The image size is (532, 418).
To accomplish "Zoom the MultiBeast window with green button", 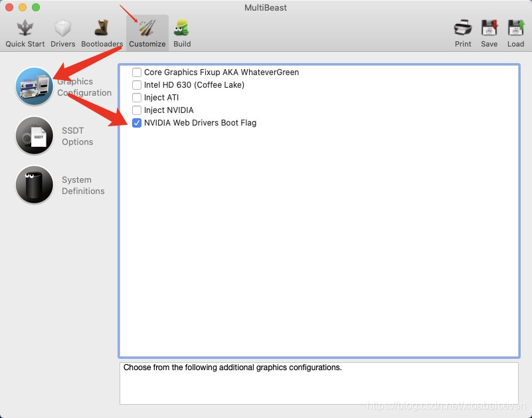I will coord(36,7).
